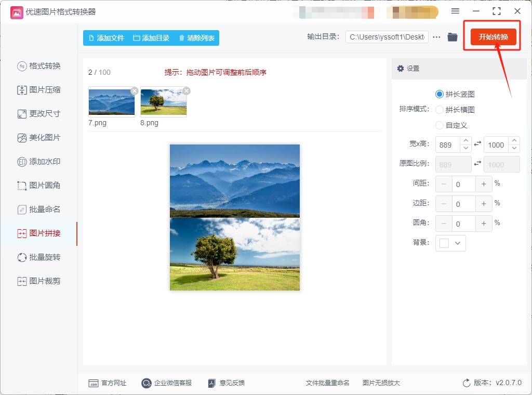Click swap icon between width and height
Viewport: 532px width, 395px height.
[477, 144]
